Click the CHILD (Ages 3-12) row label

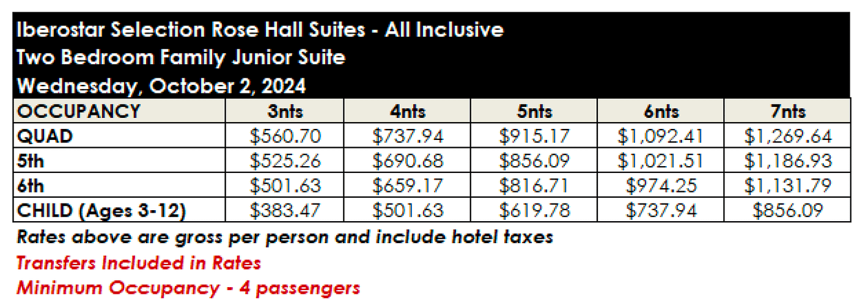click(x=101, y=211)
